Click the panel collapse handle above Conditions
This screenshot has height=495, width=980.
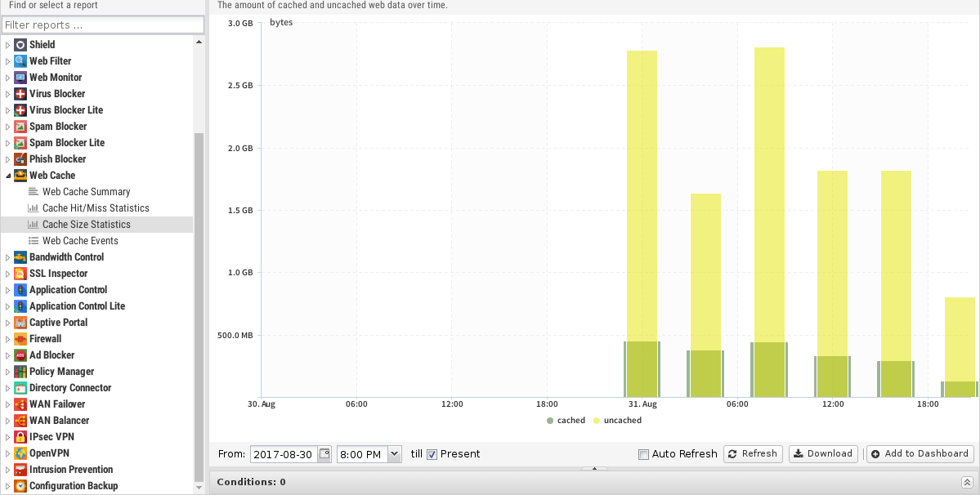594,468
